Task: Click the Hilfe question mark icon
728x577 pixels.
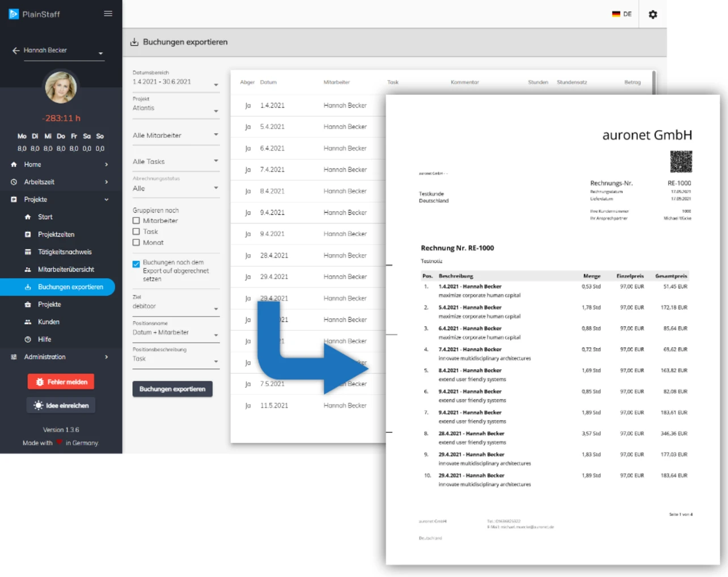Action: (x=28, y=339)
